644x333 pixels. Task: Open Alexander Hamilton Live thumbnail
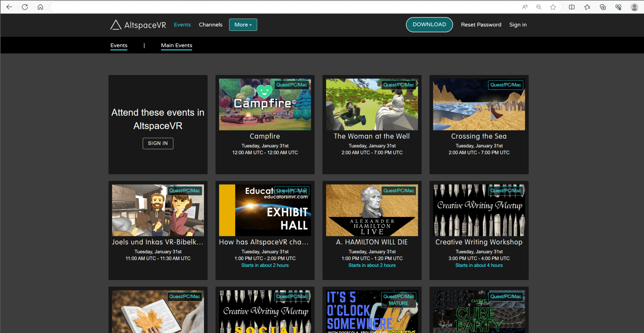tap(372, 210)
